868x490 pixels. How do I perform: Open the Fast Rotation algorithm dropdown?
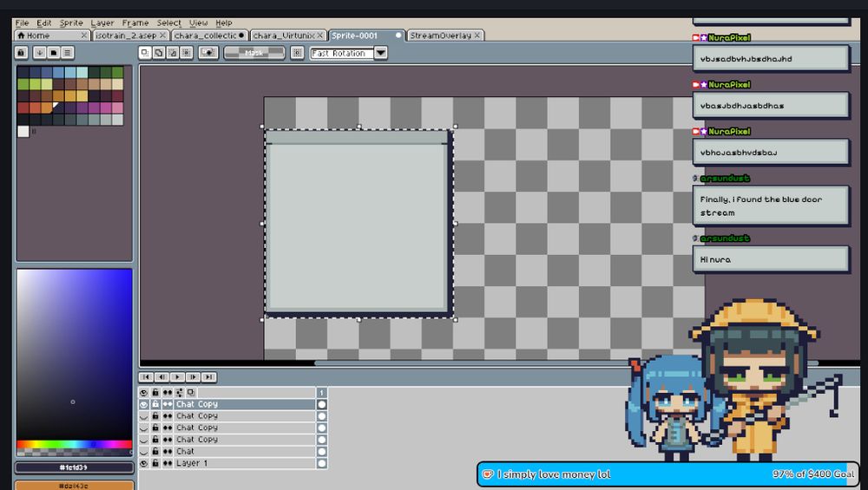[380, 53]
